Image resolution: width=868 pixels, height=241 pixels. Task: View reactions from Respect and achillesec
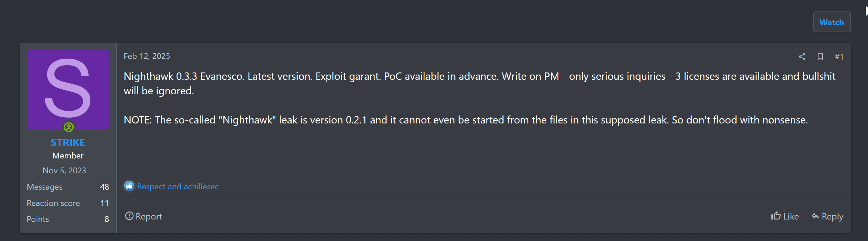click(178, 187)
